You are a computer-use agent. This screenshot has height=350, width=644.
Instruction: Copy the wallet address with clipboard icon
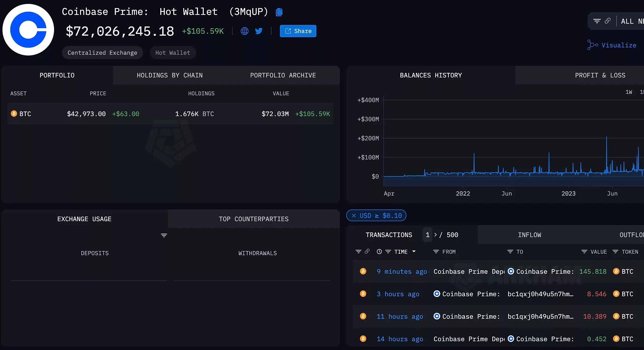[x=279, y=12]
